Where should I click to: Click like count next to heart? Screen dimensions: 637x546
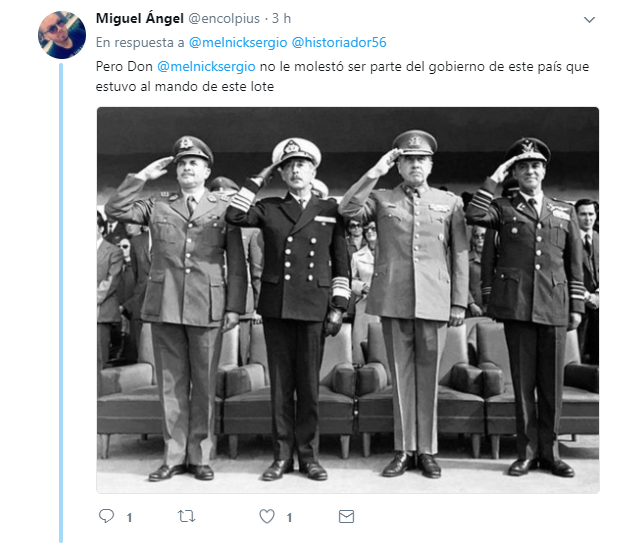pos(289,518)
